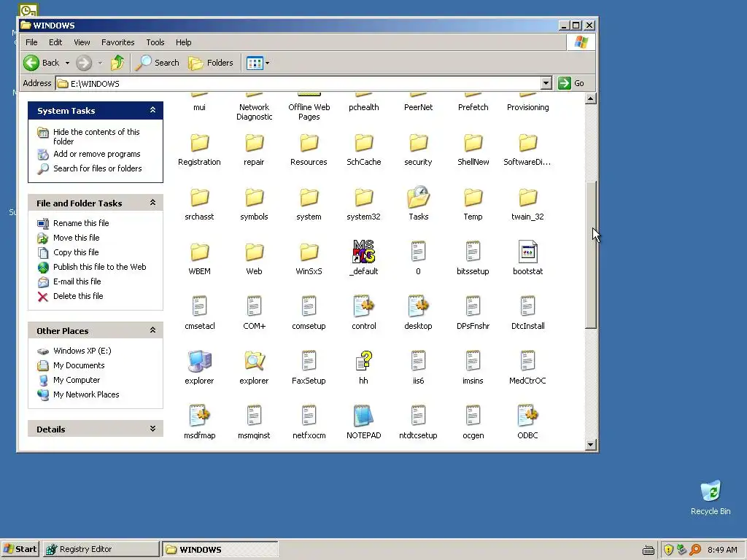Open the View menu

(x=82, y=42)
